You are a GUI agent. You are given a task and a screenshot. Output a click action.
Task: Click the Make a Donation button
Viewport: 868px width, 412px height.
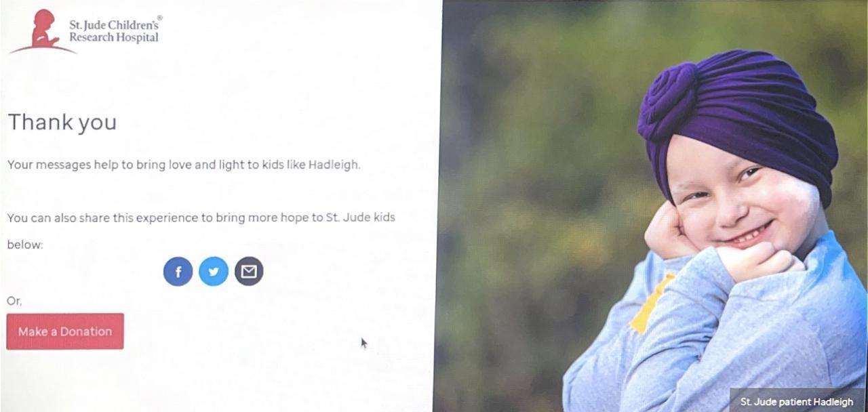(x=65, y=331)
